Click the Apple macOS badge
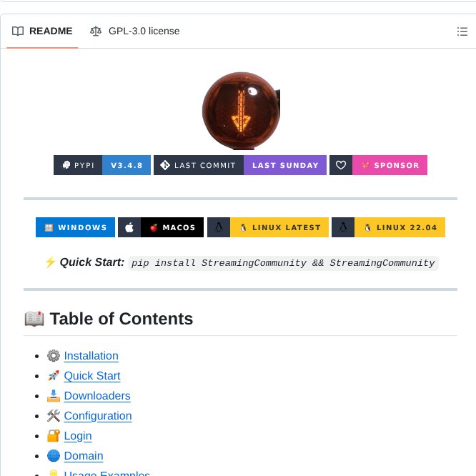This screenshot has width=476, height=476. (161, 227)
